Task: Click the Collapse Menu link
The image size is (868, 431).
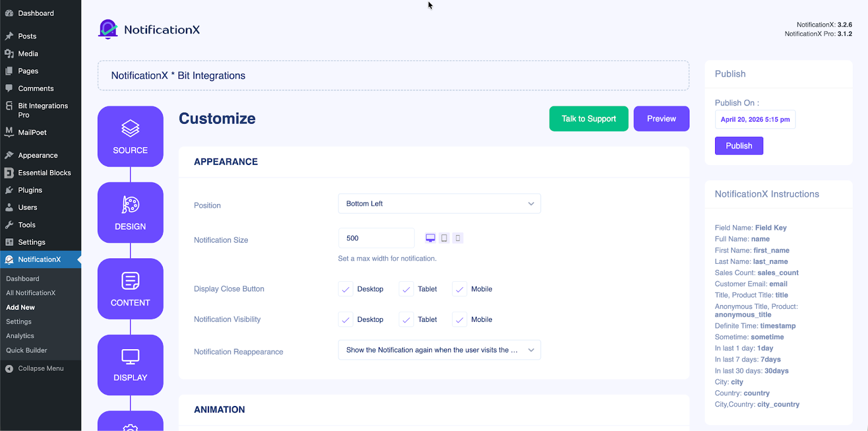Action: click(x=41, y=369)
